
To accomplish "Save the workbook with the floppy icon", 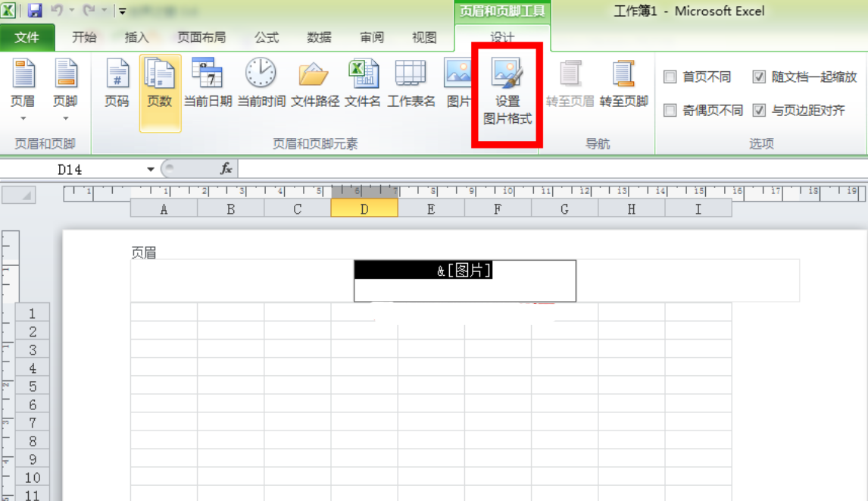I will pyautogui.click(x=35, y=10).
